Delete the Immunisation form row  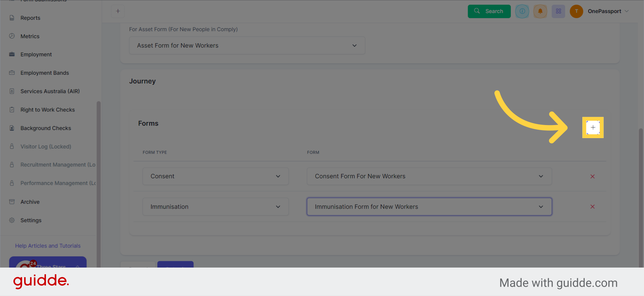pos(592,206)
